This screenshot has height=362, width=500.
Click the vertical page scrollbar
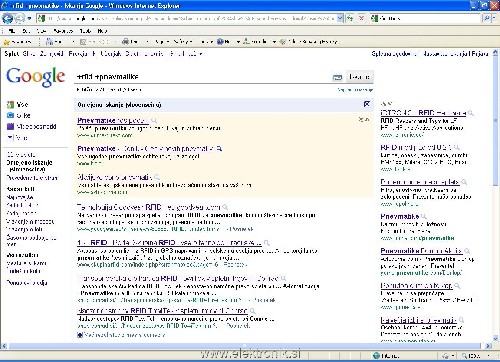tap(495, 121)
